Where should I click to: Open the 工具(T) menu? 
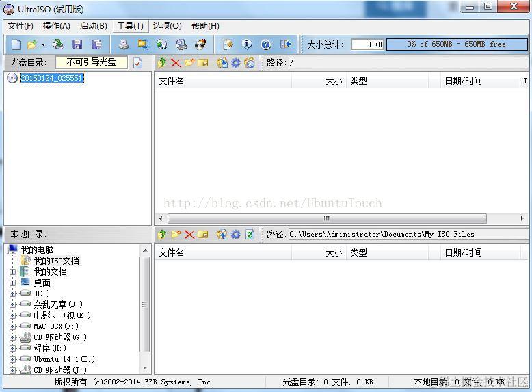click(x=130, y=26)
